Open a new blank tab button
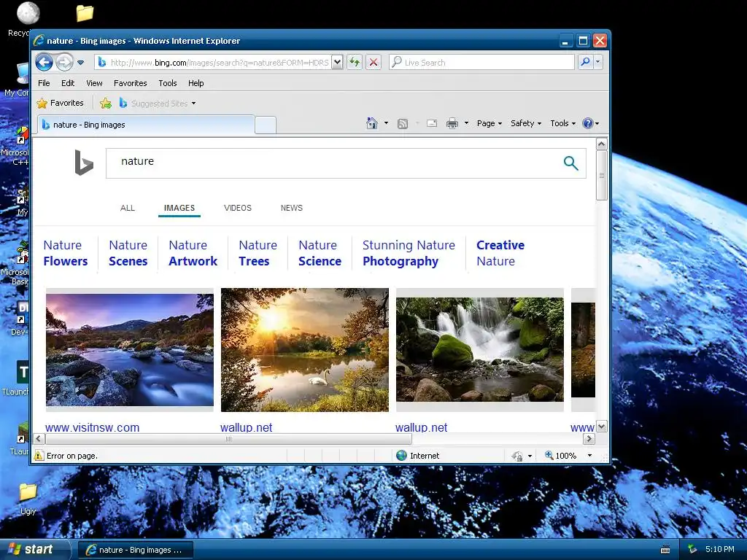The width and height of the screenshot is (747, 560). 266,125
